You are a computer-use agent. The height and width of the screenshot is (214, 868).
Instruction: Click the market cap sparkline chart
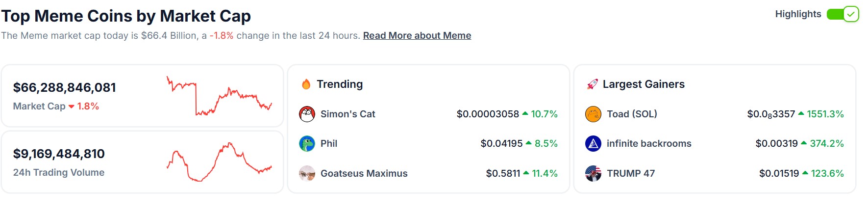click(x=219, y=96)
